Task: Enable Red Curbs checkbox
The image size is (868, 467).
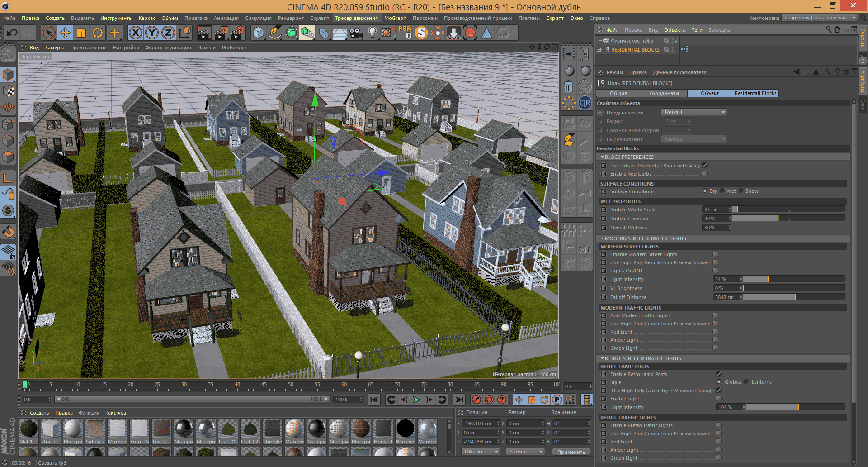Action: click(x=704, y=174)
